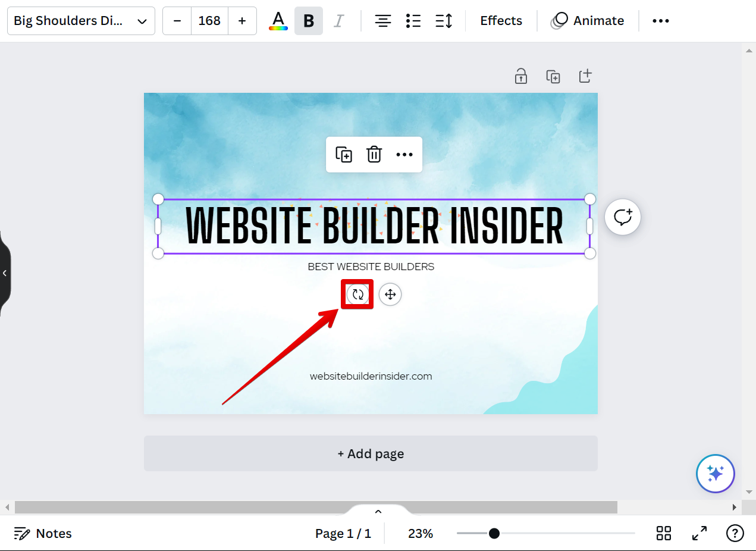The image size is (756, 551).
Task: Click the rotate handle below the text
Action: tap(357, 295)
